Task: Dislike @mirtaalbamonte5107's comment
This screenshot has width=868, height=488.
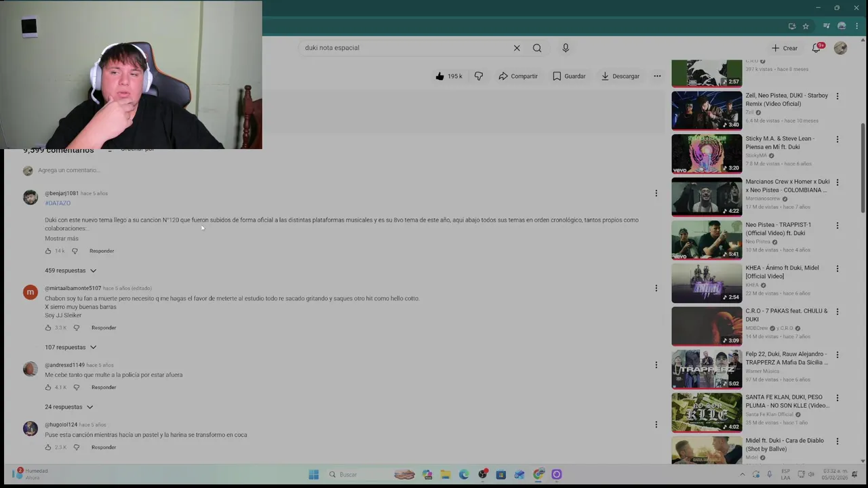Action: pyautogui.click(x=76, y=327)
